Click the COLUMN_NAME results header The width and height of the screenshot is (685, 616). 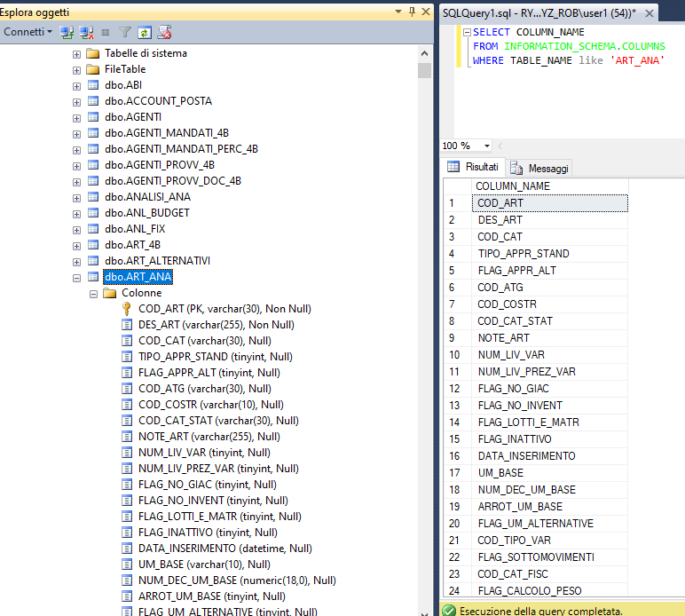click(x=550, y=186)
